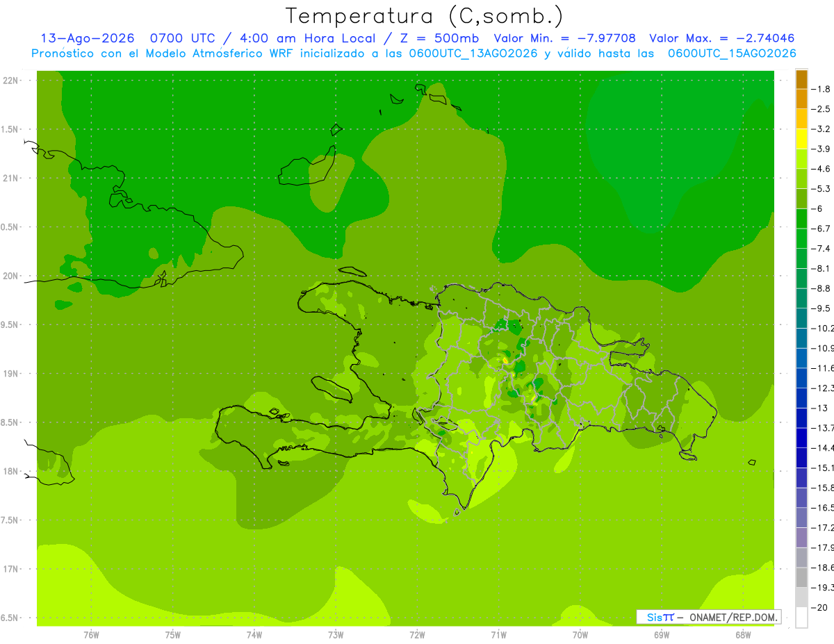Click the "-20" colorbar value
This screenshot has width=834, height=644.
point(820,607)
